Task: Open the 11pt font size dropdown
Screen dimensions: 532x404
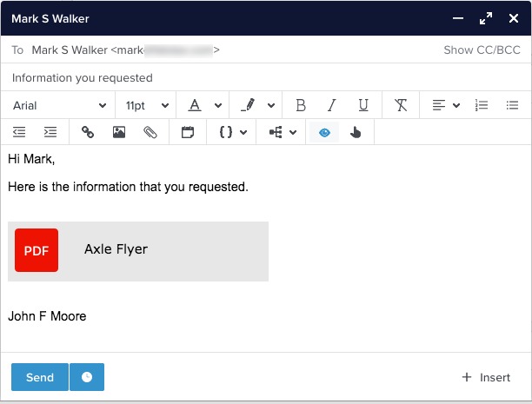Action: pos(145,105)
